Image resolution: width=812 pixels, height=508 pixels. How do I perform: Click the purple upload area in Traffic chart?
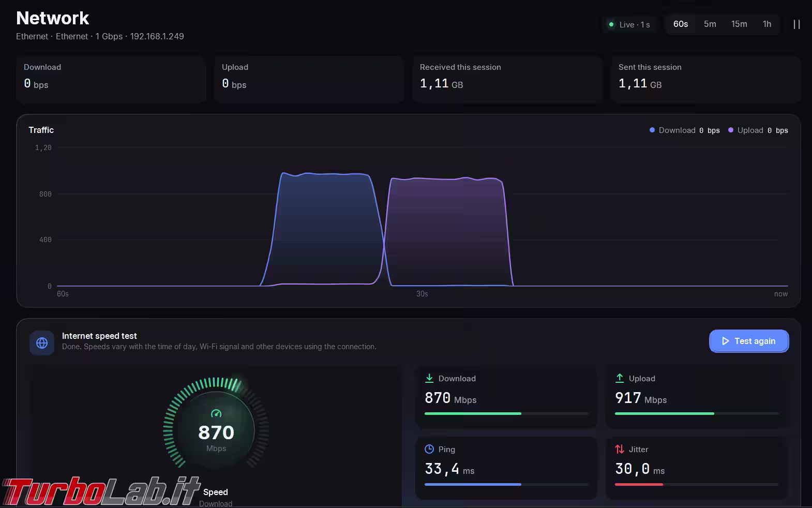447,231
